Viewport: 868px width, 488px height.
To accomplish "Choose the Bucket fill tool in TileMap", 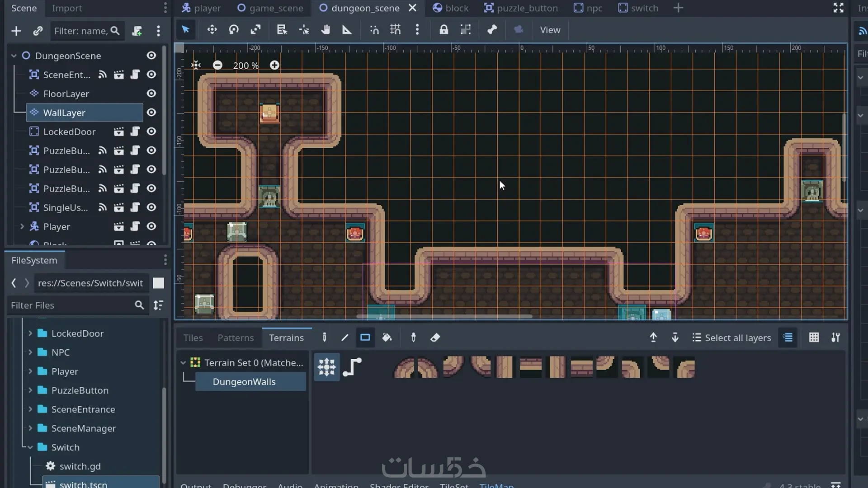I will (387, 338).
